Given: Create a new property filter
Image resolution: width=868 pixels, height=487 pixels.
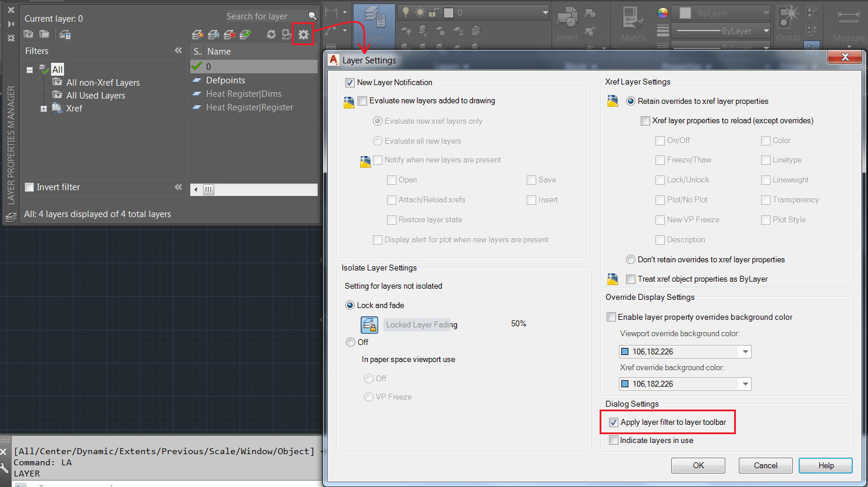Looking at the screenshot, I should 28,34.
